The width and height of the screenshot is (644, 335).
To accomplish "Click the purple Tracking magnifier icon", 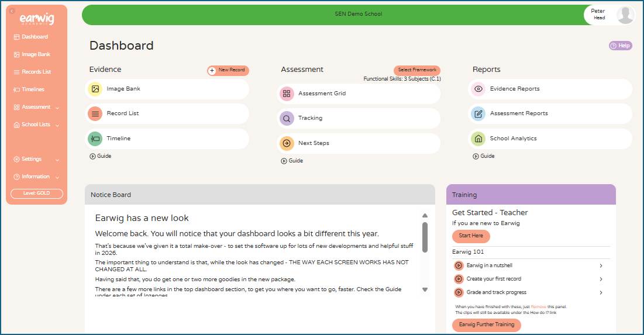I will click(x=287, y=118).
